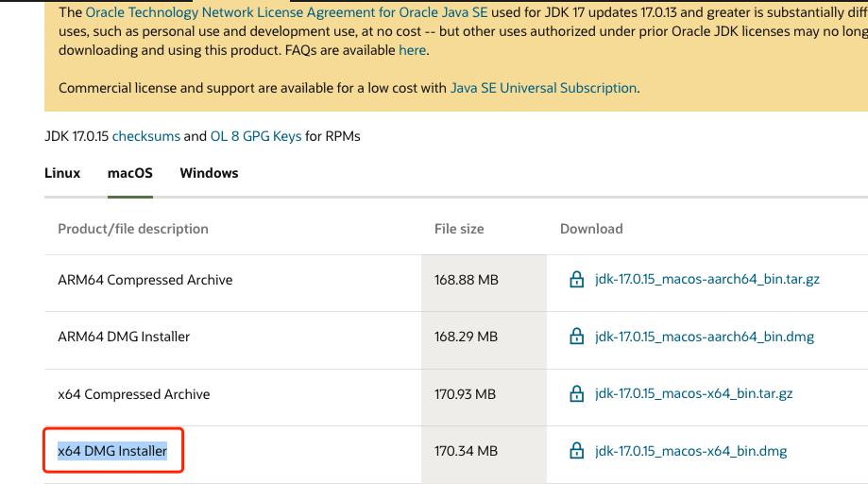Select the macOS tab

click(130, 173)
